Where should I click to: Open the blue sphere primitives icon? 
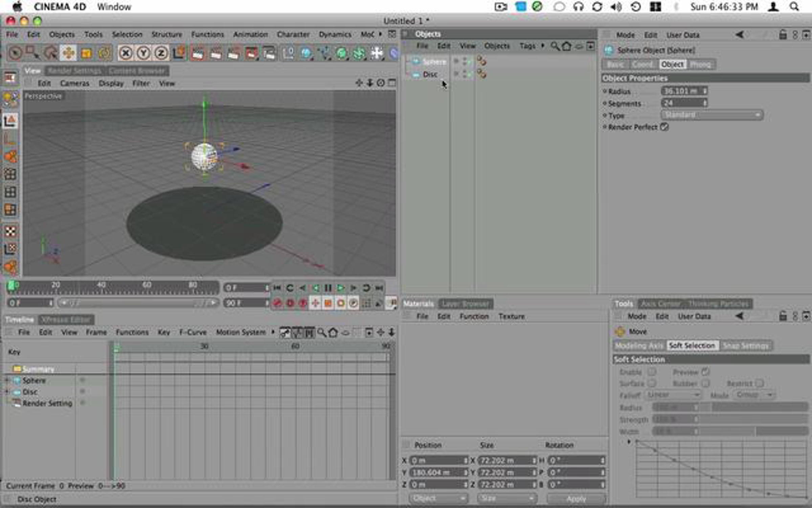click(306, 53)
